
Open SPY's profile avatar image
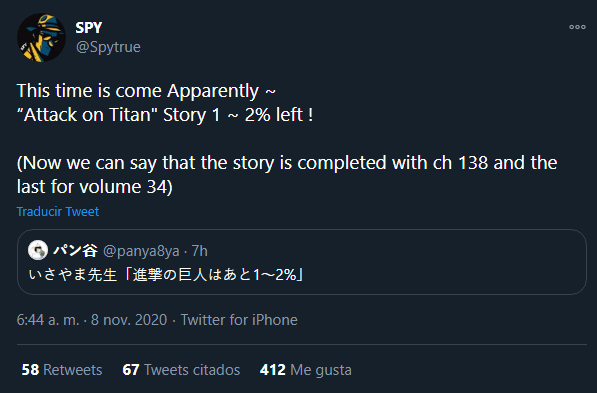point(41,37)
